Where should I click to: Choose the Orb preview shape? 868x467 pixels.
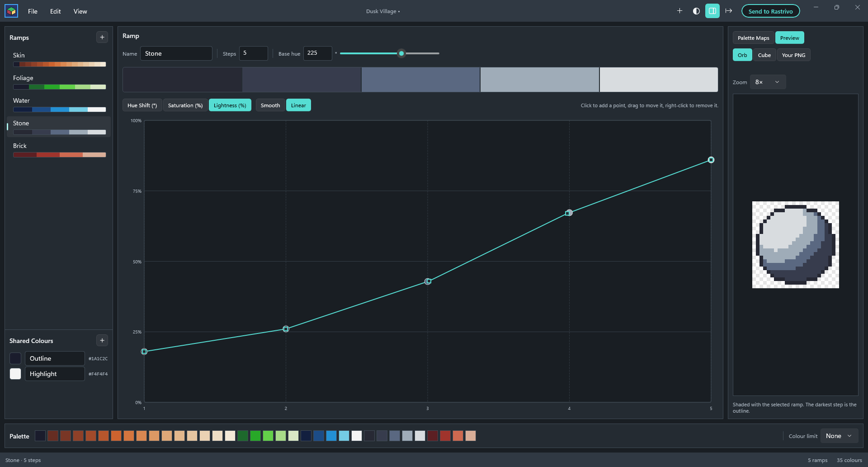click(x=742, y=55)
